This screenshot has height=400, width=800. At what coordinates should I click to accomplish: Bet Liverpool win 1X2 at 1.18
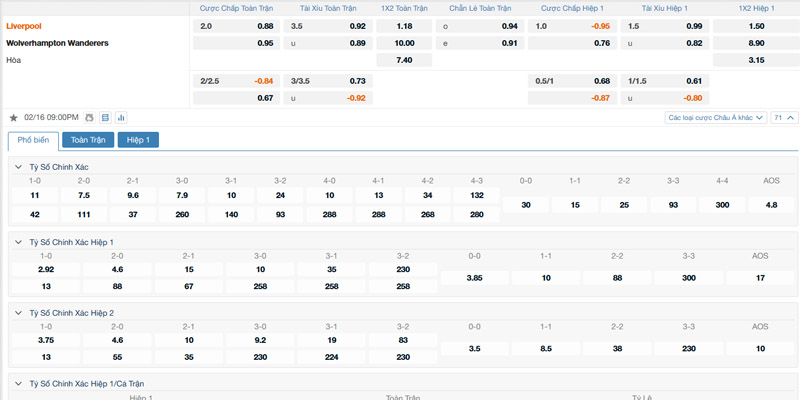[x=404, y=26]
